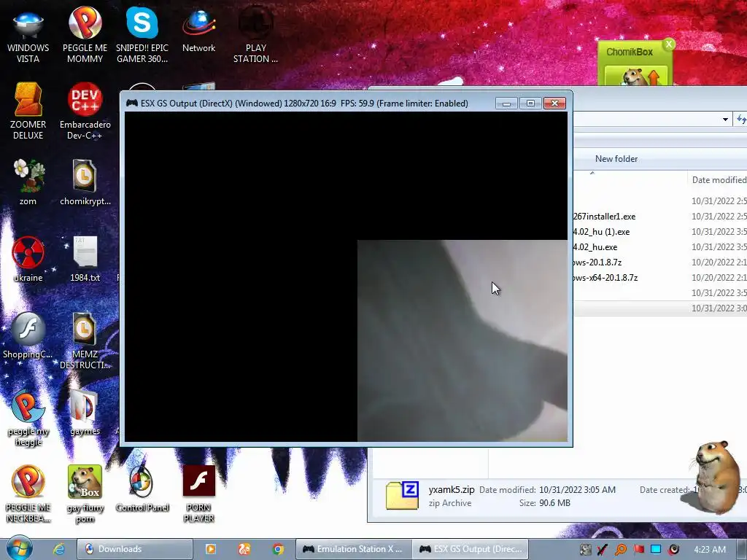
Task: Open the Windows Start menu orb
Action: click(19, 548)
